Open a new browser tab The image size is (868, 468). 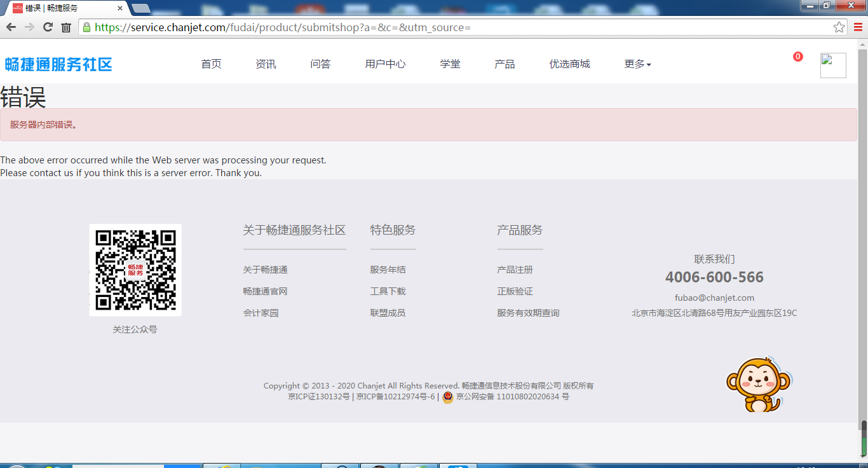(x=140, y=8)
